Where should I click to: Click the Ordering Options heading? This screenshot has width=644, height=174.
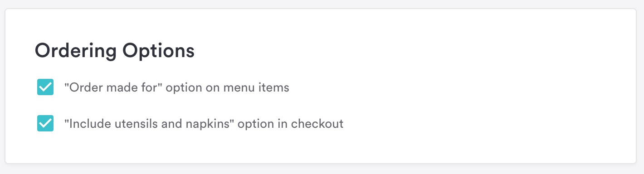(115, 51)
